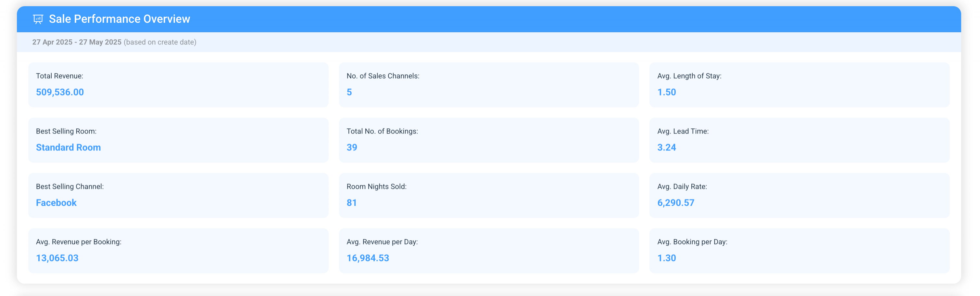Screen dimensions: 980x296
Task: Click the presentation chart icon in header
Action: (x=38, y=19)
